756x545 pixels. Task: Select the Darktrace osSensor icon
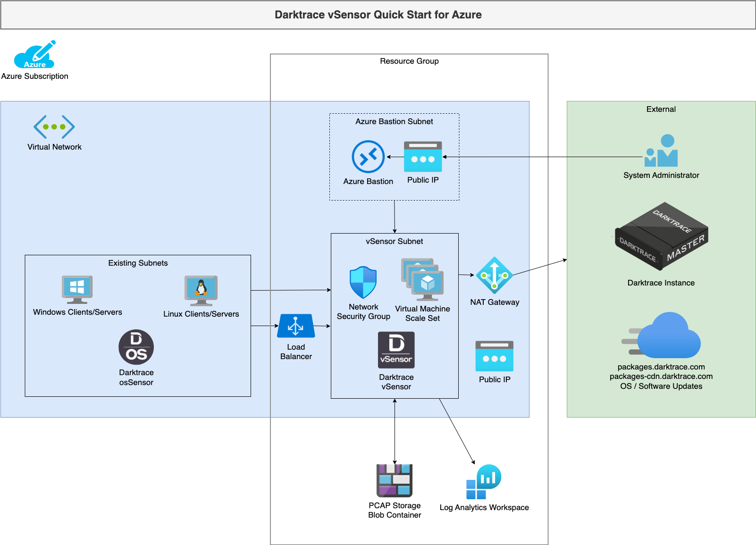(x=136, y=347)
